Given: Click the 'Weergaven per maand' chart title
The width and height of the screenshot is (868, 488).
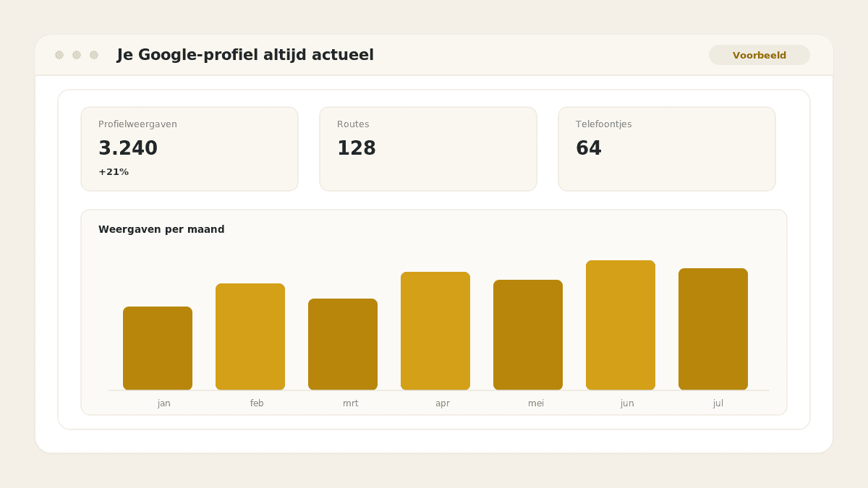Looking at the screenshot, I should tap(161, 229).
